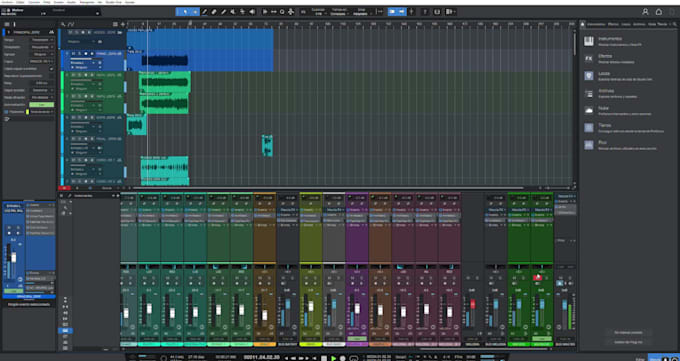Open the track list icon above inspector
This screenshot has width=680, height=361.
point(7,24)
